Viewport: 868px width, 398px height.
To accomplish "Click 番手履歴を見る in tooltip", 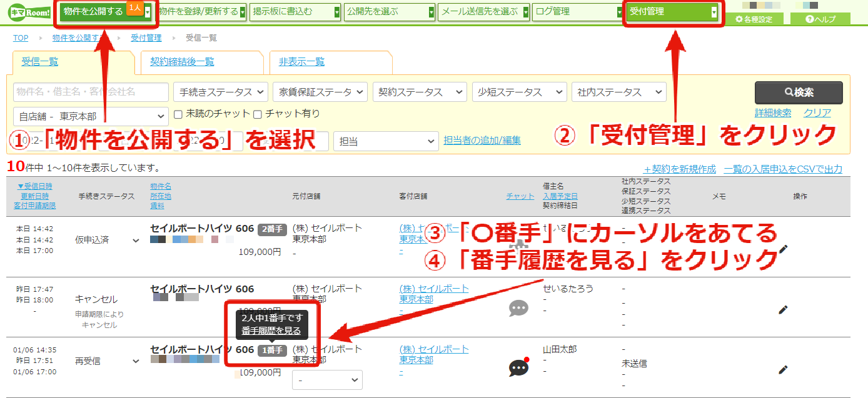I will [x=271, y=331].
